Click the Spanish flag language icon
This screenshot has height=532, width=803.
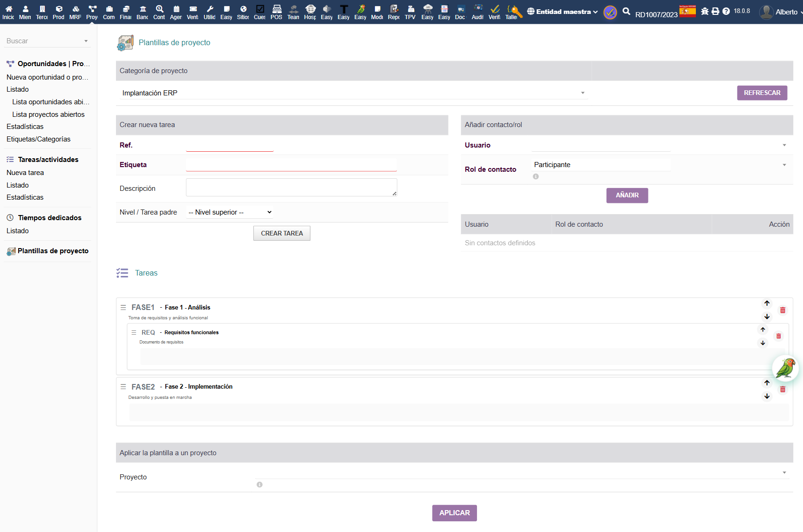(x=687, y=11)
